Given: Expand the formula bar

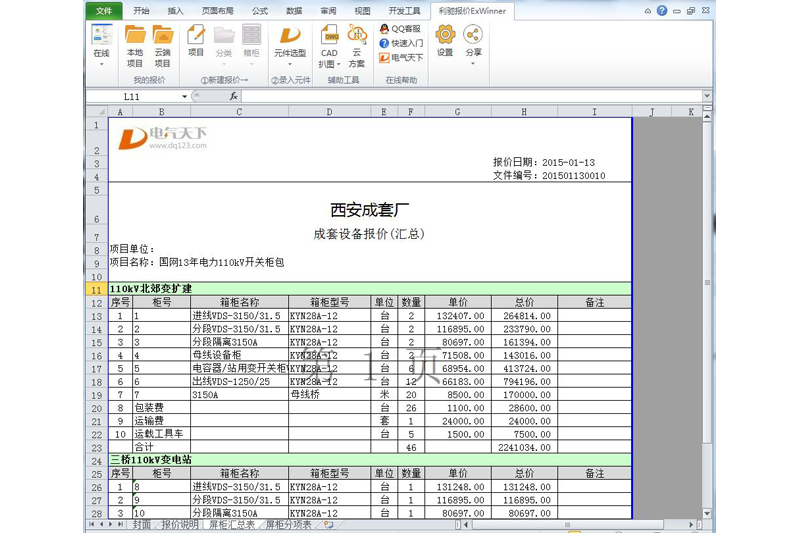Looking at the screenshot, I should click(x=707, y=96).
